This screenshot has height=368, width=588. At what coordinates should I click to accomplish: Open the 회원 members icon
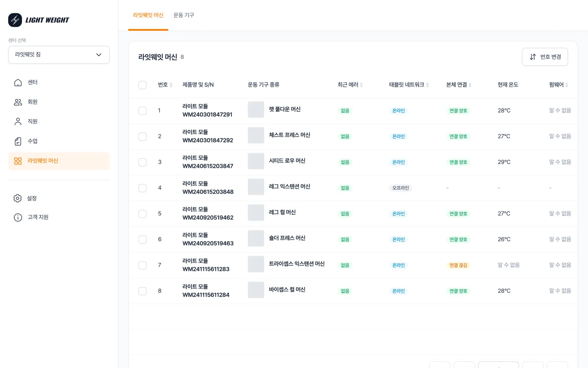18,102
